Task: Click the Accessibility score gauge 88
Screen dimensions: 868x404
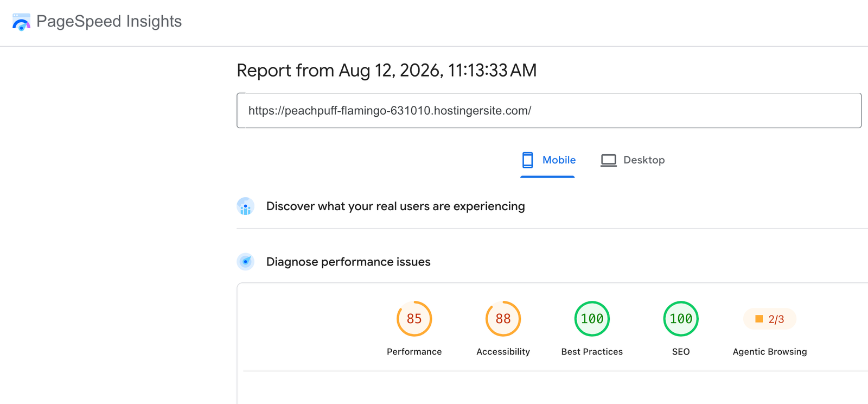Action: (503, 319)
